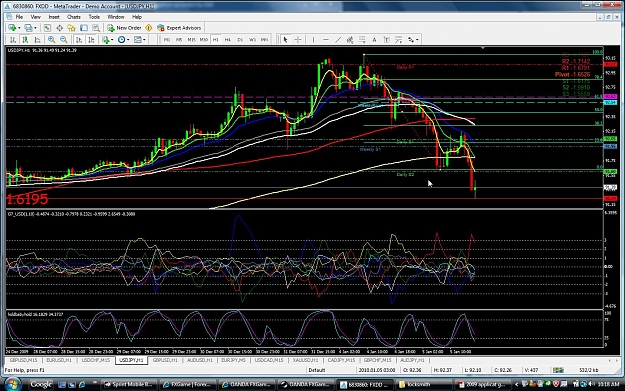
Task: Open the 2009 applicat taskbar button
Action: pyautogui.click(x=483, y=385)
